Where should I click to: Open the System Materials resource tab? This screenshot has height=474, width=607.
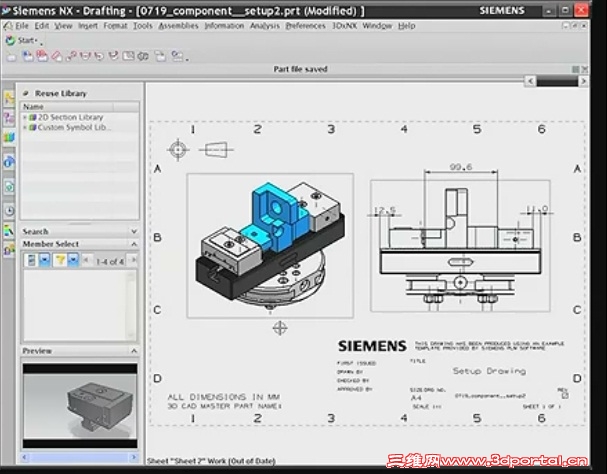(x=9, y=231)
